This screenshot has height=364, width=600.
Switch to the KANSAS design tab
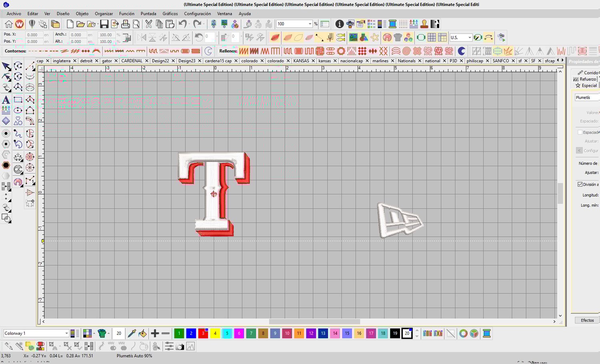(x=301, y=61)
